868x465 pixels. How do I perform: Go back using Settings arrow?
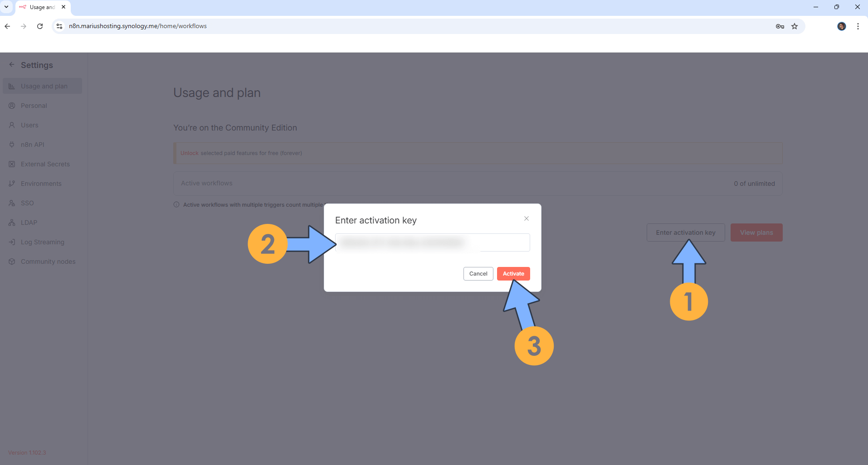[x=12, y=65]
